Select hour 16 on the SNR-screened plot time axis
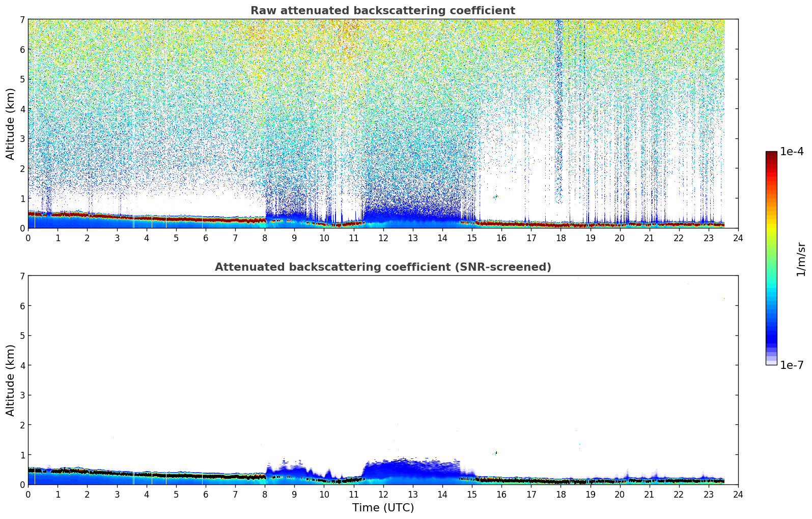 tap(501, 494)
